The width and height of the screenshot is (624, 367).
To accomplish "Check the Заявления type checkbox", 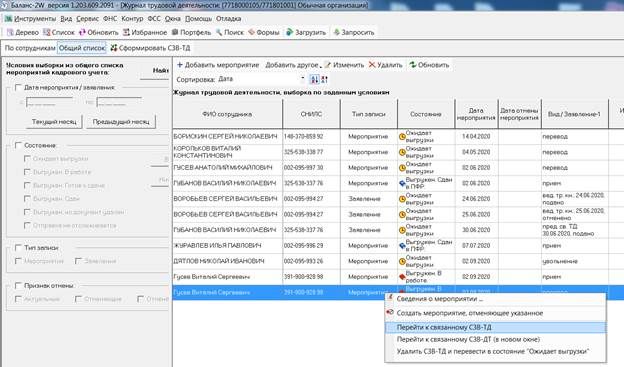I will click(78, 261).
